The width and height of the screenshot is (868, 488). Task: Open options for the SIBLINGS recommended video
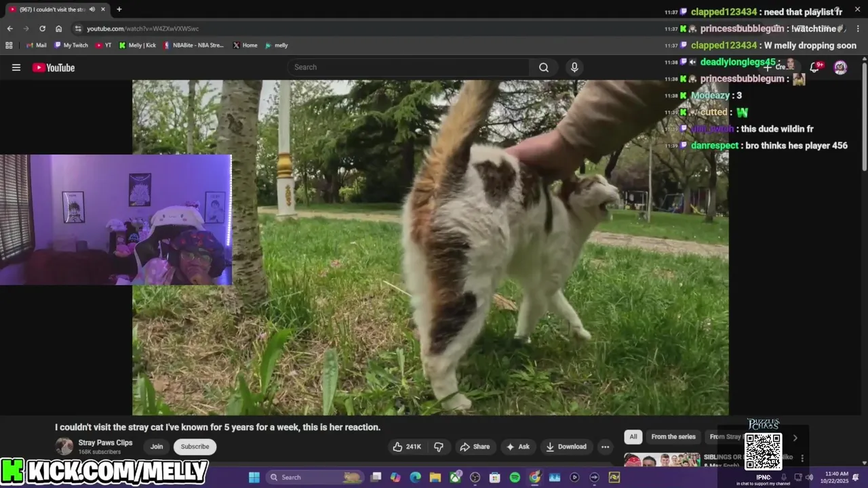pyautogui.click(x=802, y=459)
